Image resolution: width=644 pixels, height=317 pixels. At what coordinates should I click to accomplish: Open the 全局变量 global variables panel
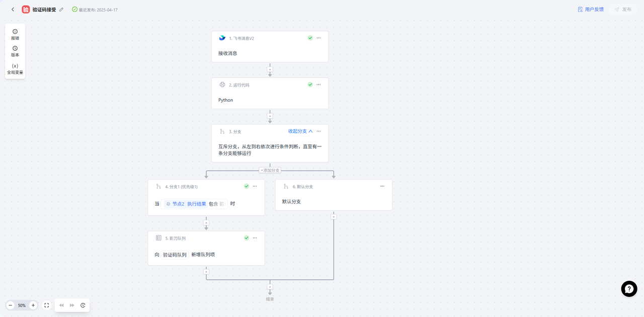tap(15, 69)
